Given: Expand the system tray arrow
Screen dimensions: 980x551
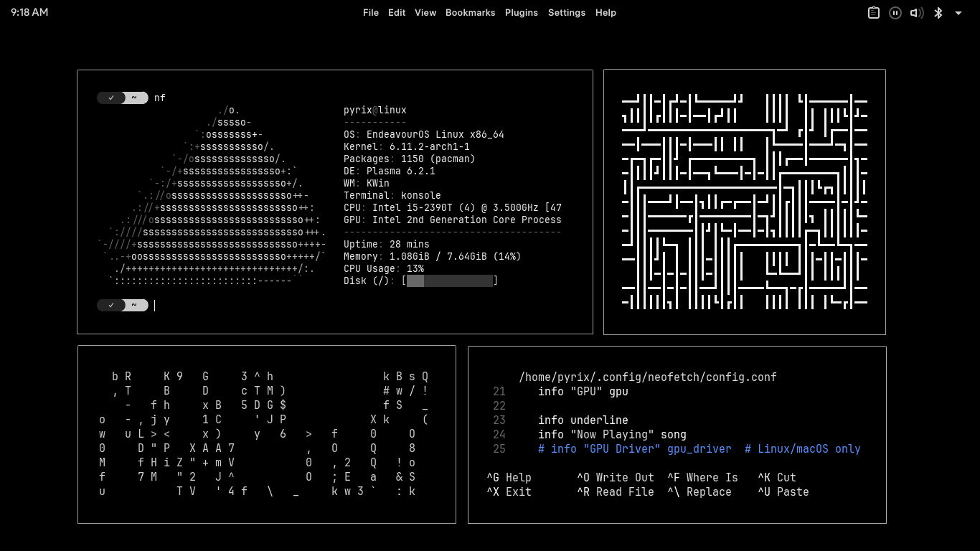Looking at the screenshot, I should pos(958,13).
